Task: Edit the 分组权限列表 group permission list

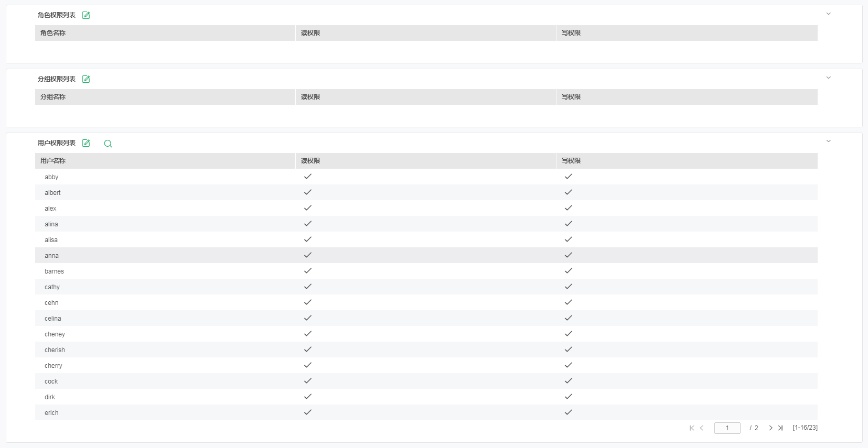Action: [86, 79]
